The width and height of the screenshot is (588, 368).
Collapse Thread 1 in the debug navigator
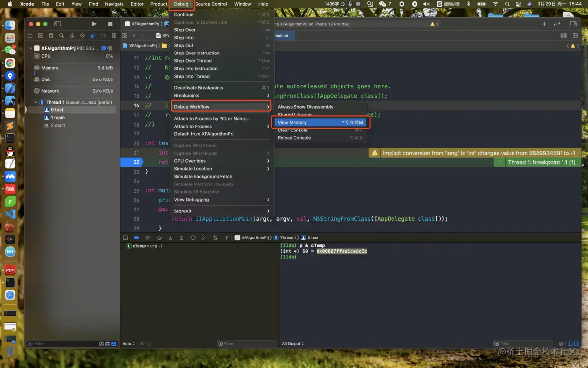click(35, 102)
